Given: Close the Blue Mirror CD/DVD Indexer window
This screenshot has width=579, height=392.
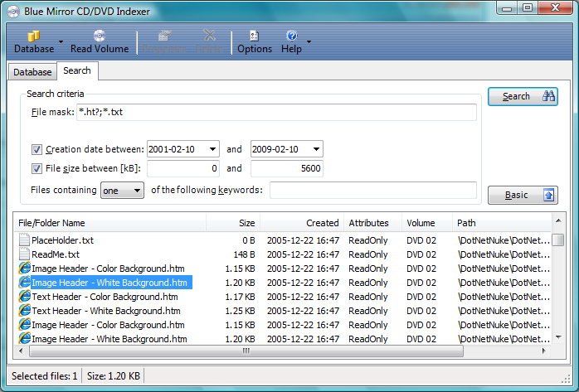Looking at the screenshot, I should [555, 8].
